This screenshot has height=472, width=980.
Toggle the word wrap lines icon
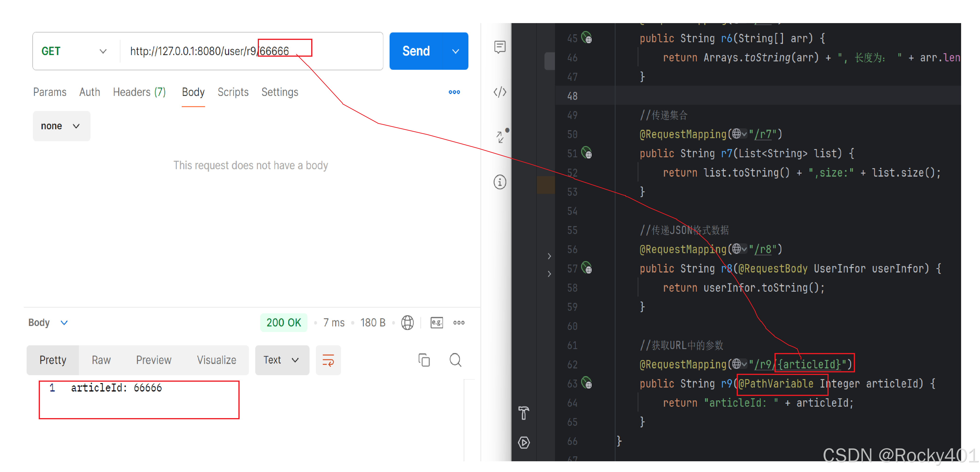(328, 360)
